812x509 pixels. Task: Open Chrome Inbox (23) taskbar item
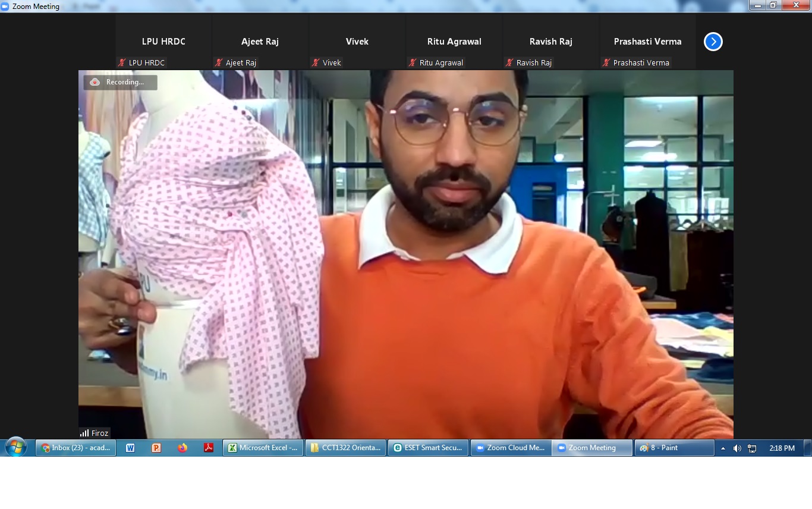76,448
